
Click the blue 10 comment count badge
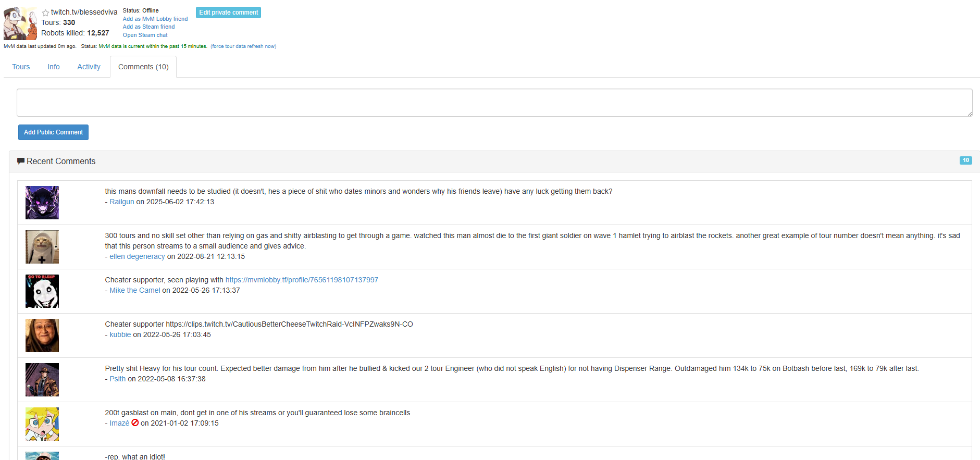[965, 160]
